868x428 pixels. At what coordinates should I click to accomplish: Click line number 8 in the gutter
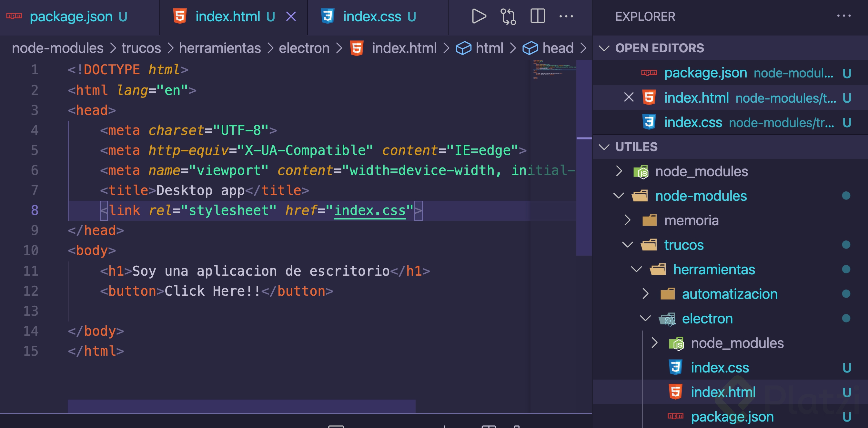click(35, 211)
